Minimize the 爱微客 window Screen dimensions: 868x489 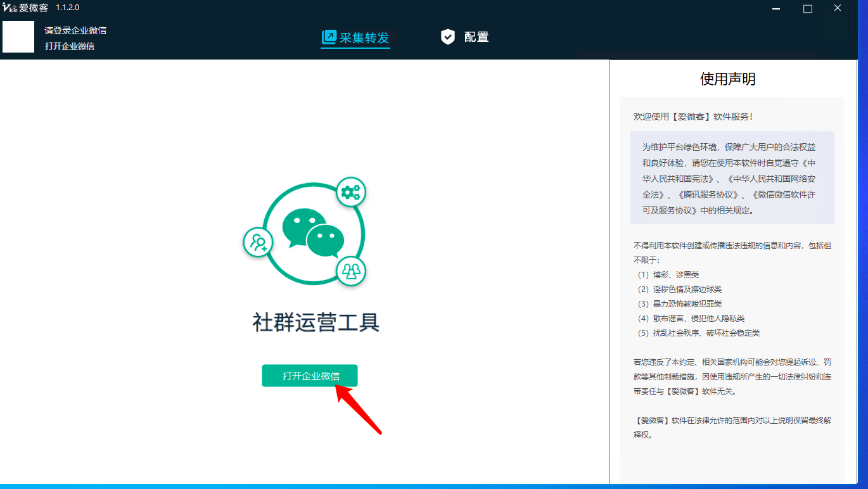coord(777,8)
